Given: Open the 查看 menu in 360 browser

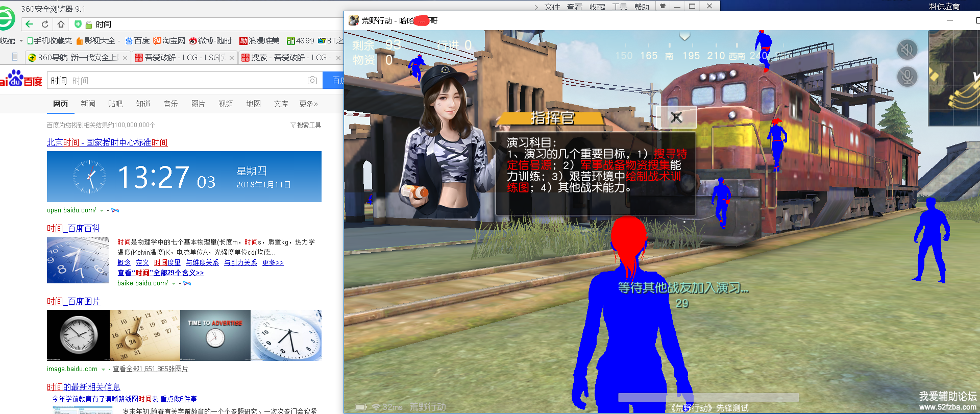Looking at the screenshot, I should (x=575, y=7).
